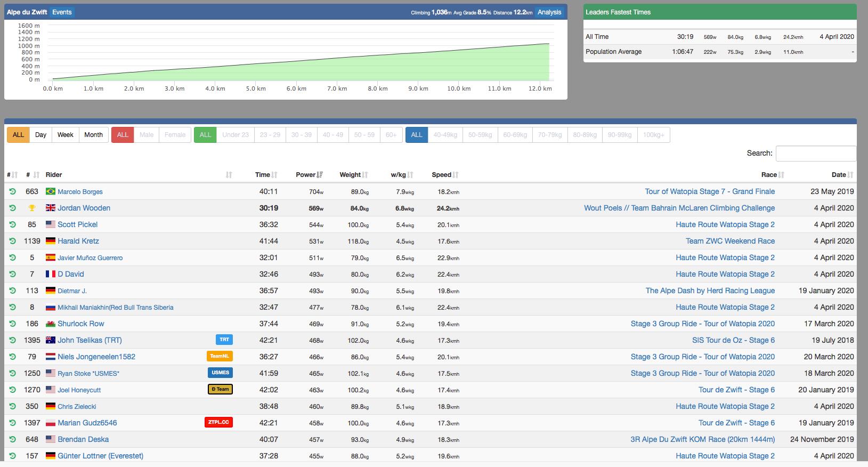Click gold trophy icon for Jordan Wooden
Viewport: 868px width, 467px height.
point(32,208)
